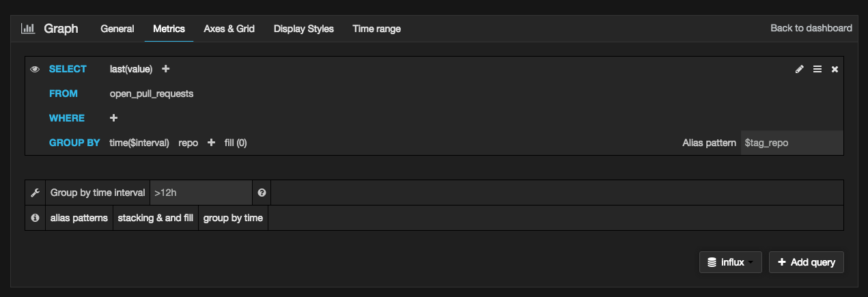868x297 pixels.
Task: Click the pencil edit icon on the query
Action: pyautogui.click(x=800, y=69)
